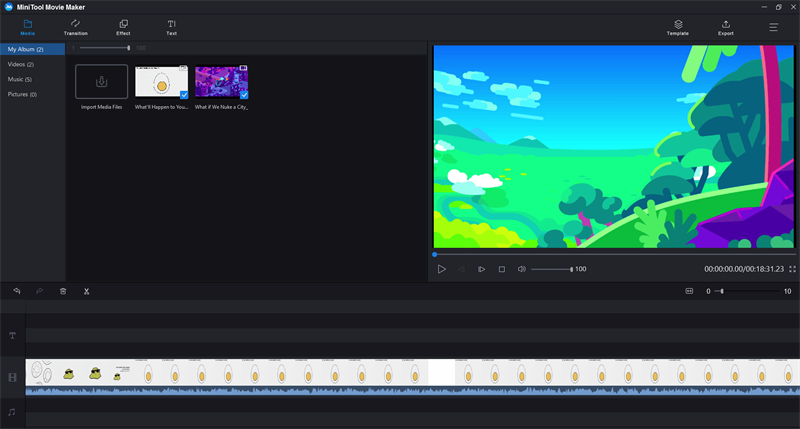Click the audio waveform on the timeline

point(413,391)
